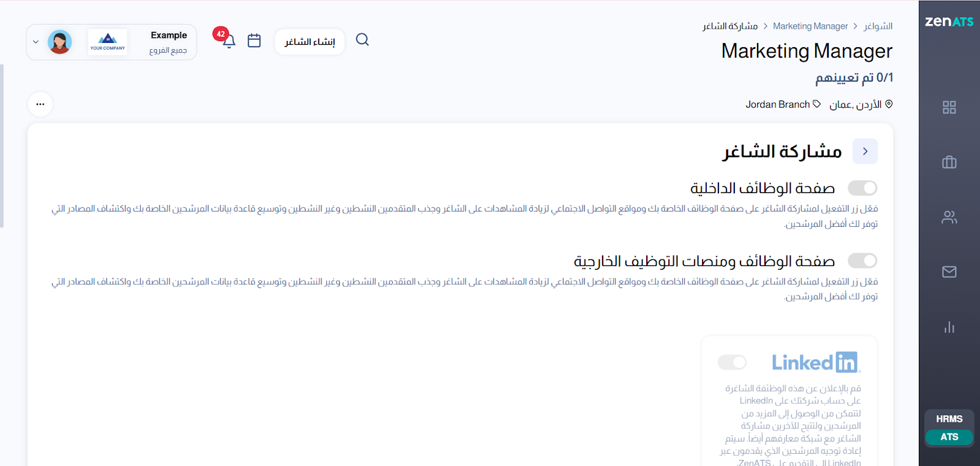Open the mail envelope icon in sidebar
This screenshot has width=980, height=466.
[949, 272]
